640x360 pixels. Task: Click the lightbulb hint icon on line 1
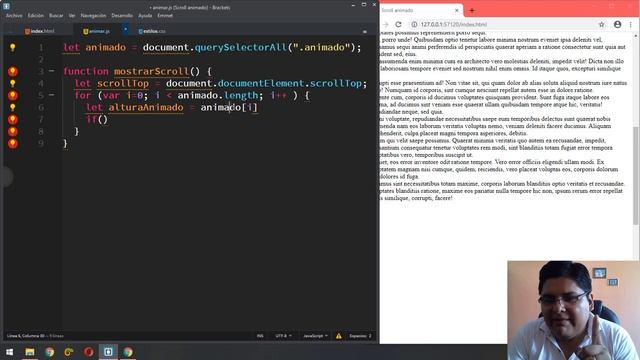13,47
